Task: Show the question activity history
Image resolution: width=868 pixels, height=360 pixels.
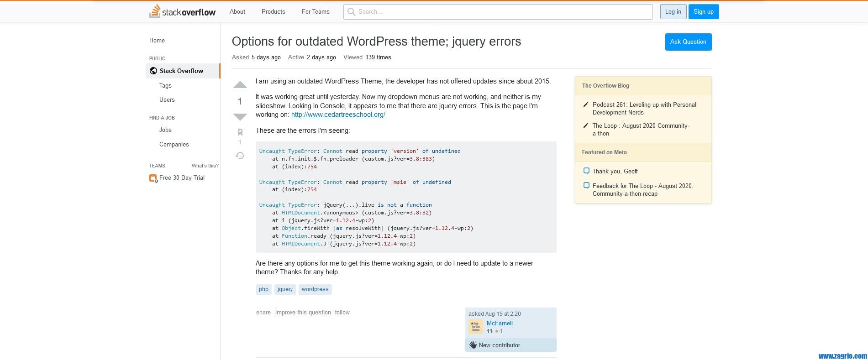Action: coord(240,156)
